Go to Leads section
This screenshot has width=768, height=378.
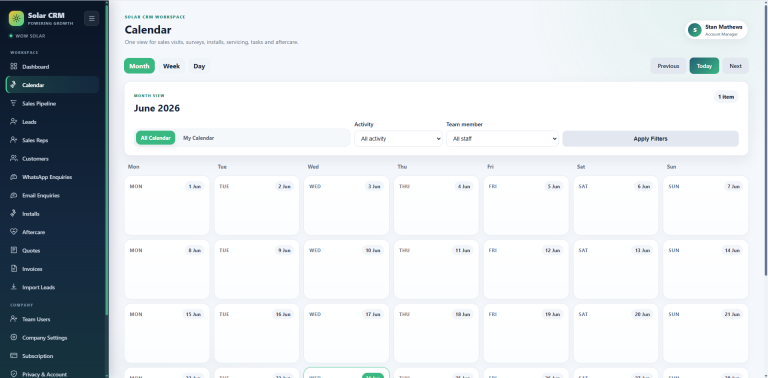(x=52, y=121)
